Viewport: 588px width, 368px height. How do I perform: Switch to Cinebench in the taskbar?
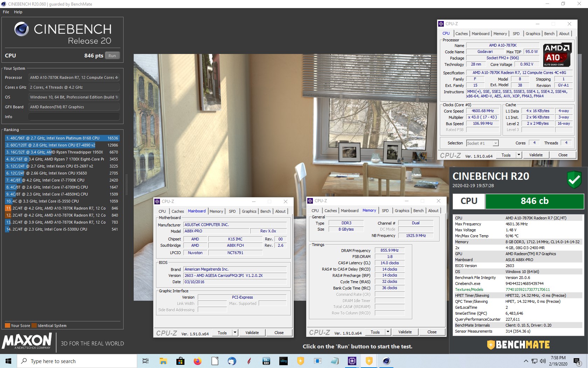click(x=386, y=361)
